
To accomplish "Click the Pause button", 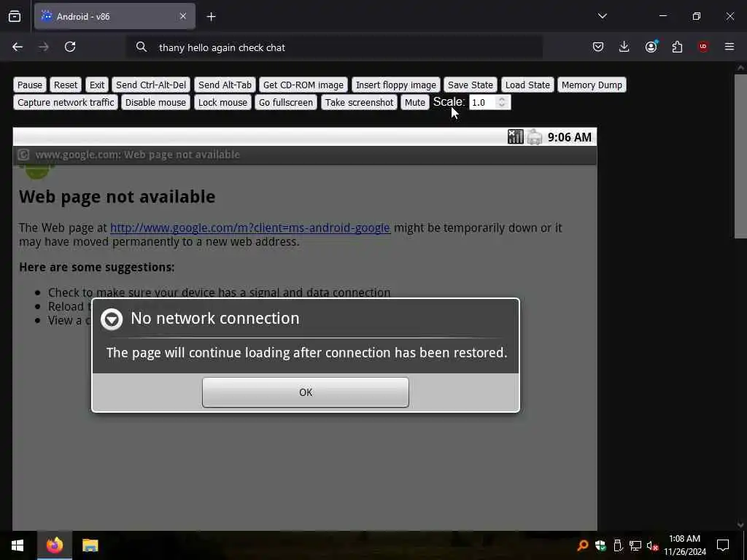I will tap(30, 85).
